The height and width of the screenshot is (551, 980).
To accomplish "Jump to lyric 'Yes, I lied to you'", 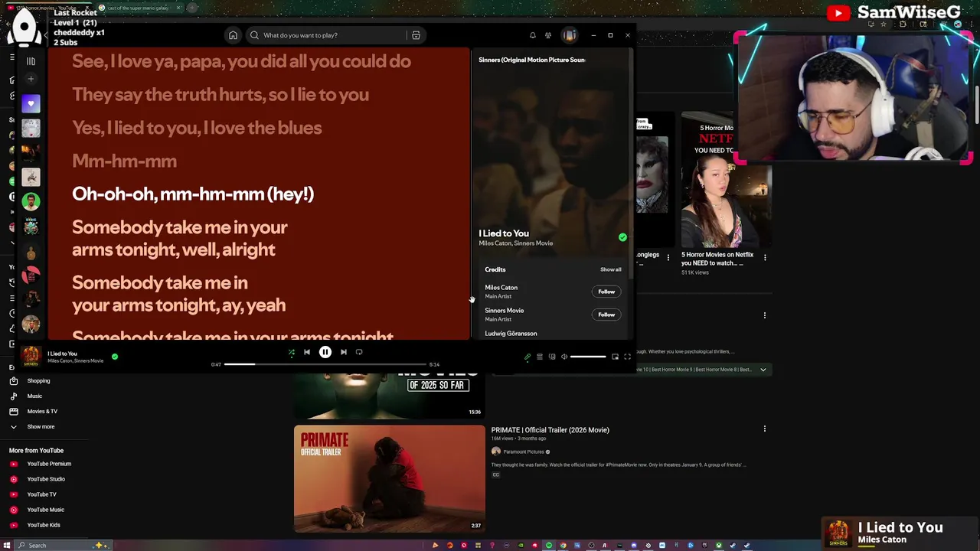I will coord(197,128).
